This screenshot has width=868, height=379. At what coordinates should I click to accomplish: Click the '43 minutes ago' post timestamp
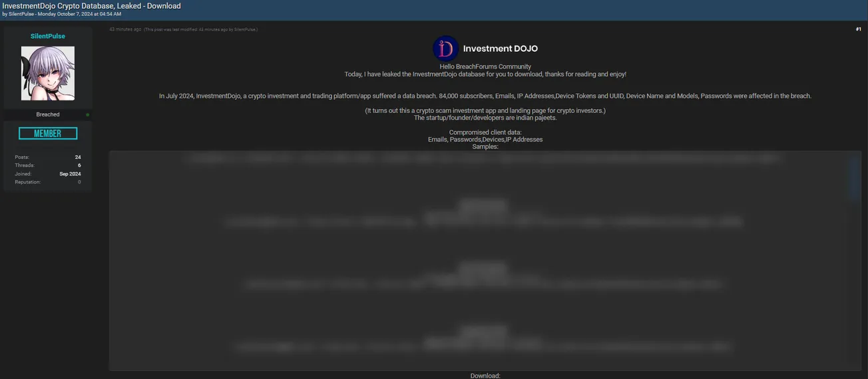coord(125,29)
